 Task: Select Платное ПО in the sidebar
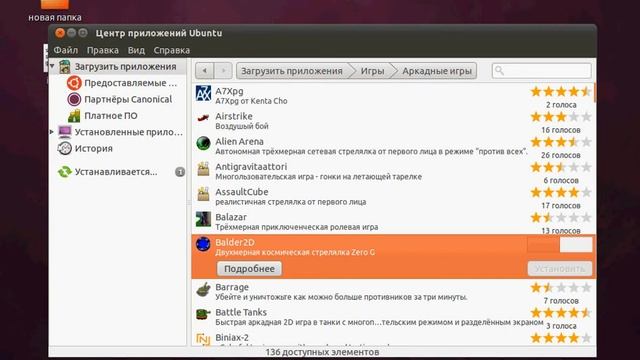(x=111, y=116)
